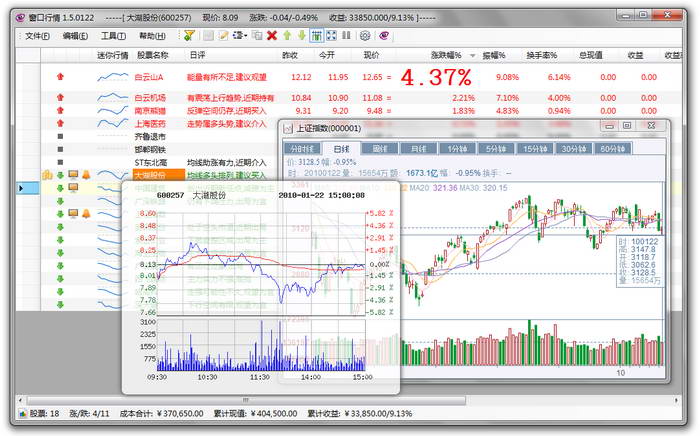Open the list options dropdown in toolbar

[240, 35]
